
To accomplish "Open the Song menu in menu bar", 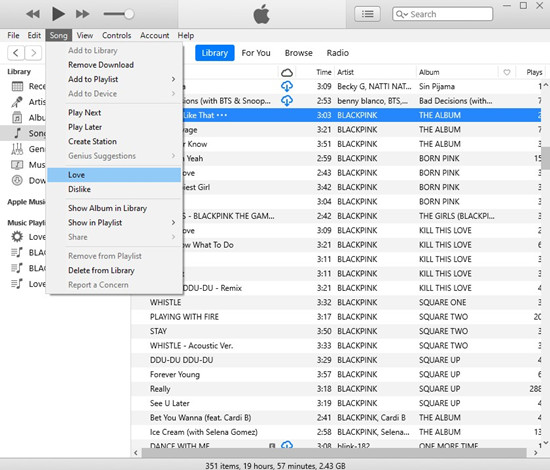I will [59, 35].
